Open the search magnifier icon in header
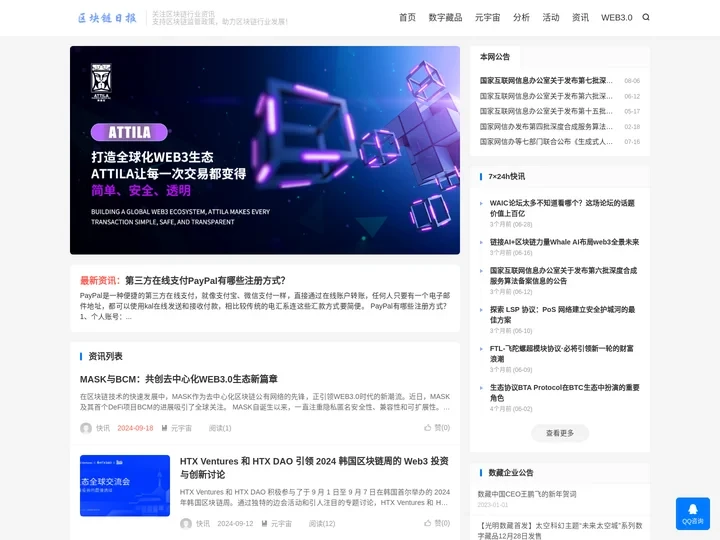The width and height of the screenshot is (720, 540). (x=646, y=17)
